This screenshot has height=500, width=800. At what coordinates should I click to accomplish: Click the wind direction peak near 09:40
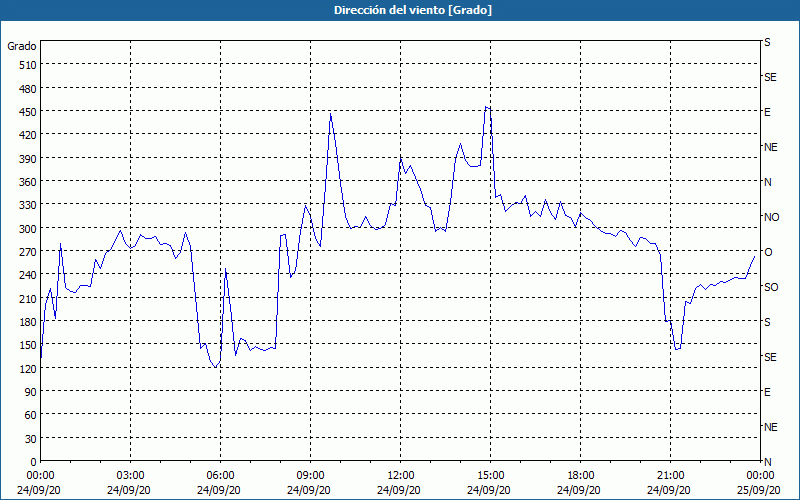[x=331, y=114]
